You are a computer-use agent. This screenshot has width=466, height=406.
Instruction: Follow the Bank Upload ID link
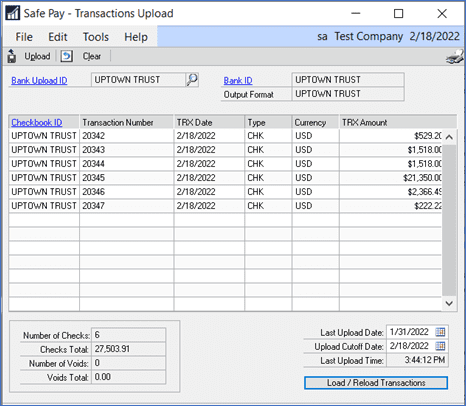pos(39,81)
